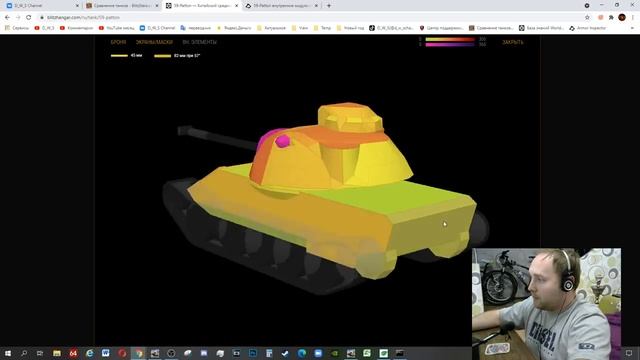Open the Chrome profile avatar
640x360 pixels.
point(622,18)
